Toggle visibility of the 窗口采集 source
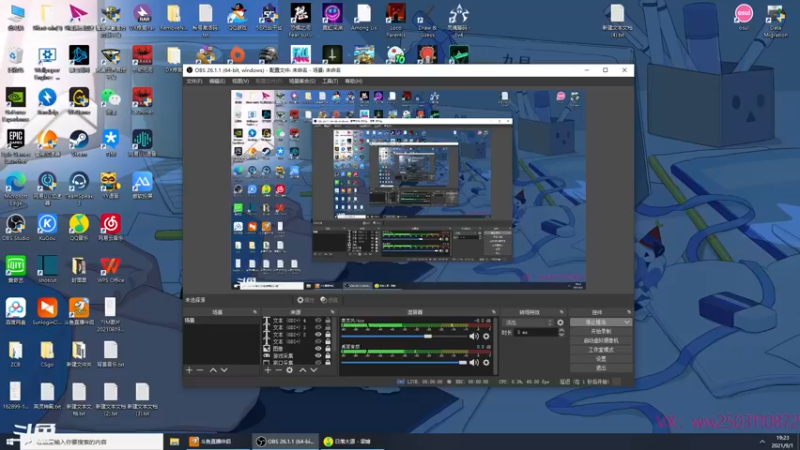The width and height of the screenshot is (800, 450). [x=318, y=362]
